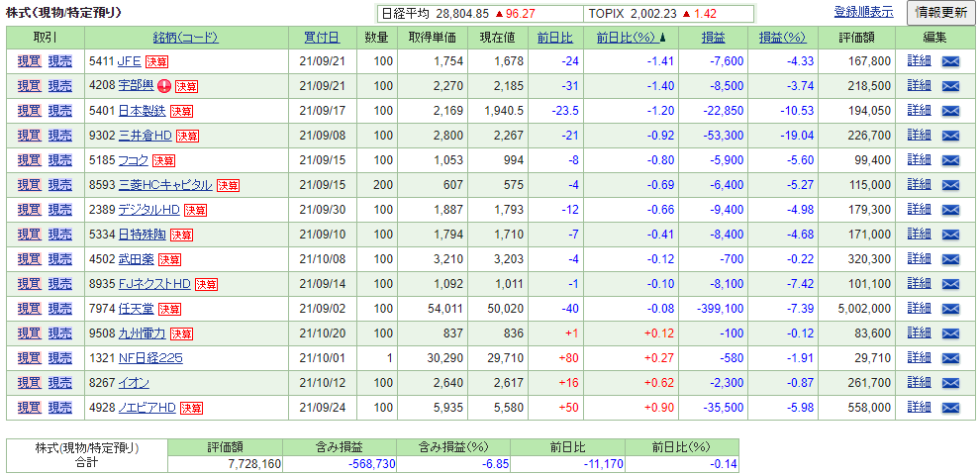Click 現売 for NF日経225
980x475 pixels.
59,358
